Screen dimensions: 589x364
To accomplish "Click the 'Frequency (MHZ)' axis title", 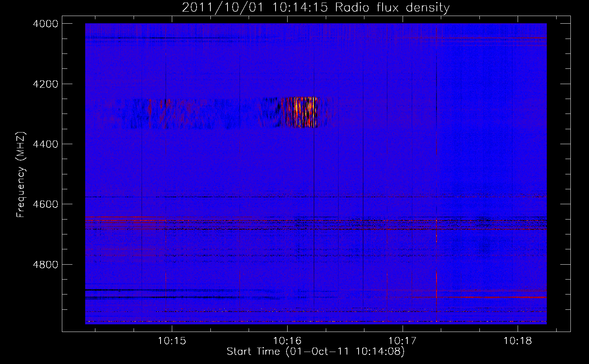I will coord(21,175).
